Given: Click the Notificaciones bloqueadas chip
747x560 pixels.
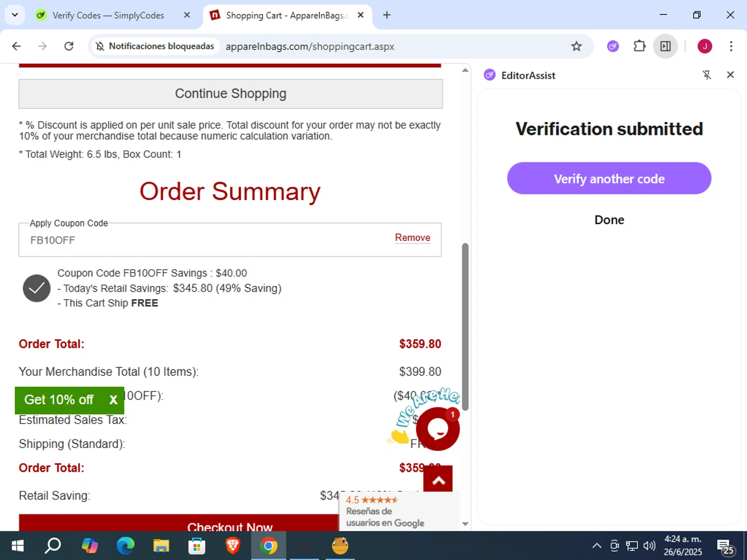Looking at the screenshot, I should pyautogui.click(x=155, y=46).
